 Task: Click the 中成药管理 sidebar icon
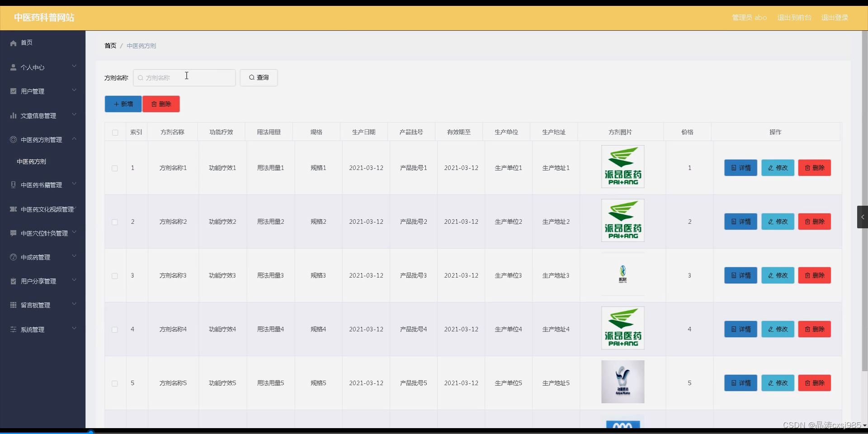13,257
